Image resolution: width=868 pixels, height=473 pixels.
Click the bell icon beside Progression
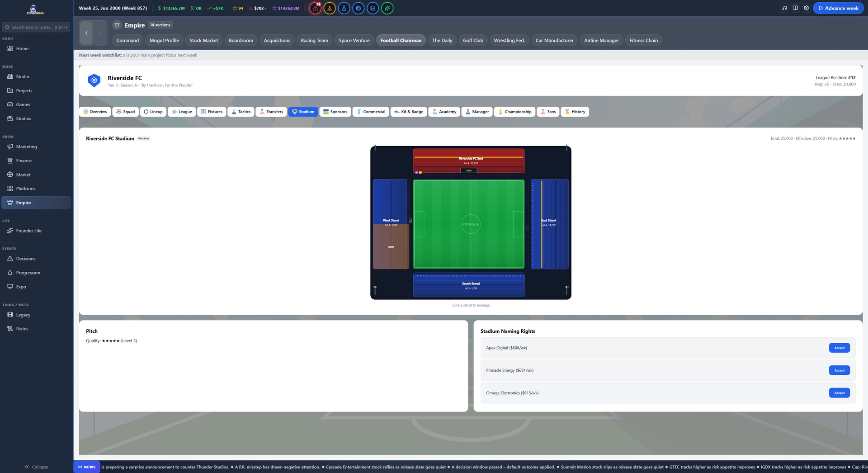coord(10,273)
